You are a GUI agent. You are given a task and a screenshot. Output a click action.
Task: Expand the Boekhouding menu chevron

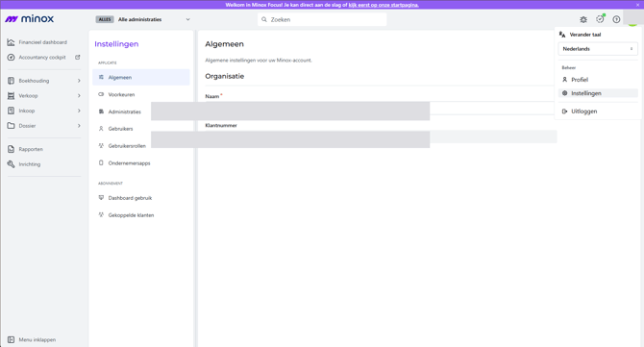tap(79, 81)
